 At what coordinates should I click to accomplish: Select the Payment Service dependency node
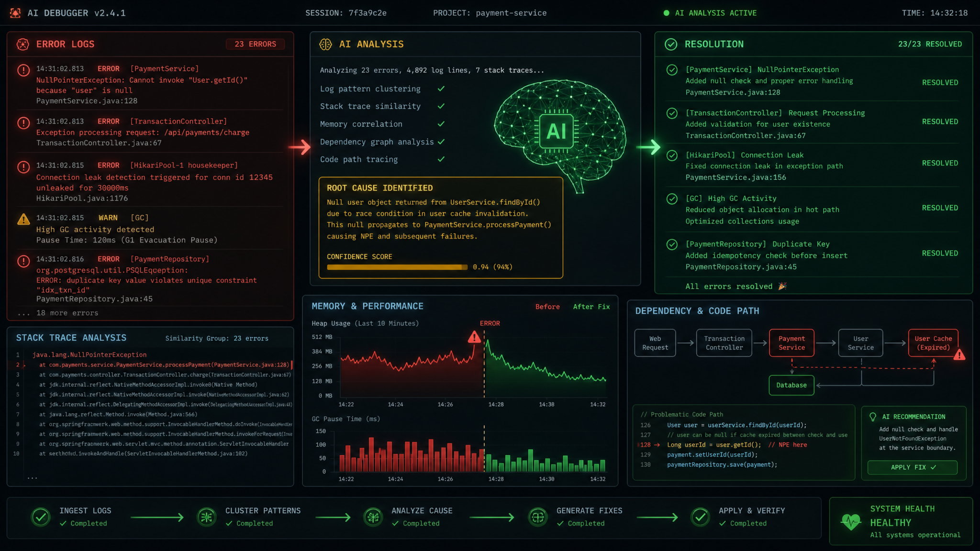791,343
